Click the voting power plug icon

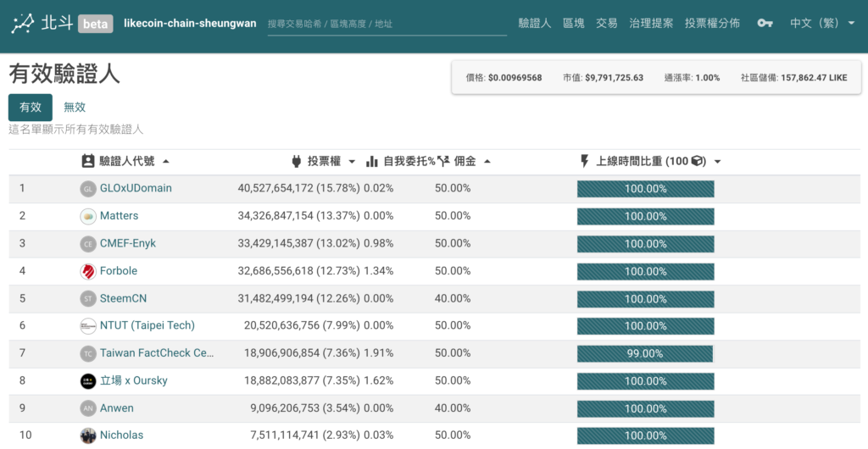click(297, 162)
